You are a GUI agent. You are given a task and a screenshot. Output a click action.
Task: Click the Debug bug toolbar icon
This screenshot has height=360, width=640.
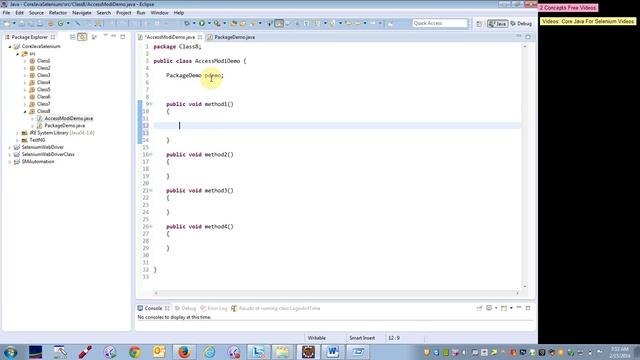click(x=187, y=24)
